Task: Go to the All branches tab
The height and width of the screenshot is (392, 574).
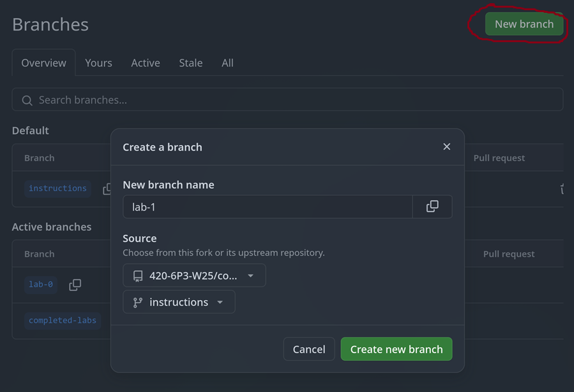Action: pos(227,63)
